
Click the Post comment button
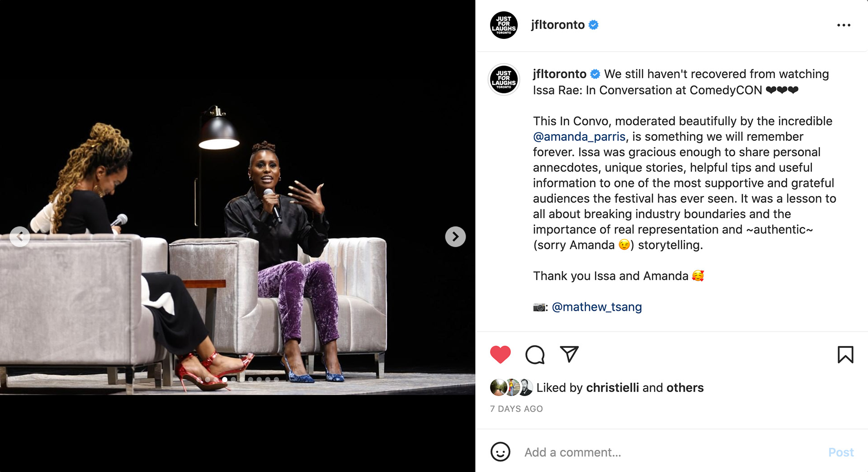click(x=841, y=452)
